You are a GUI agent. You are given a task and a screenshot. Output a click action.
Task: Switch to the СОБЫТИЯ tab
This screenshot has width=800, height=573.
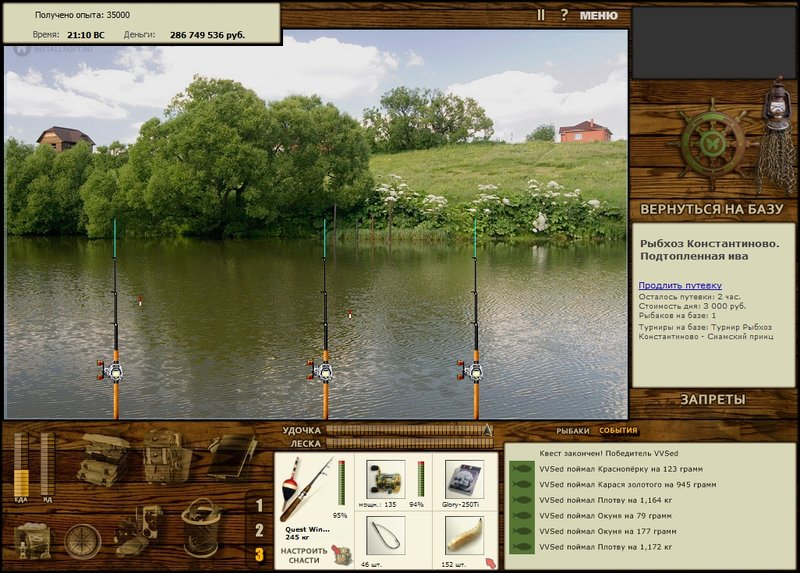(618, 431)
